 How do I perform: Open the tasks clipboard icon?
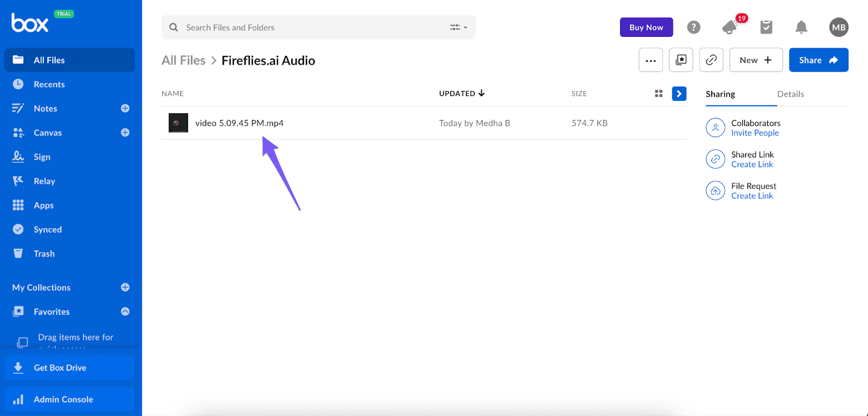[766, 27]
